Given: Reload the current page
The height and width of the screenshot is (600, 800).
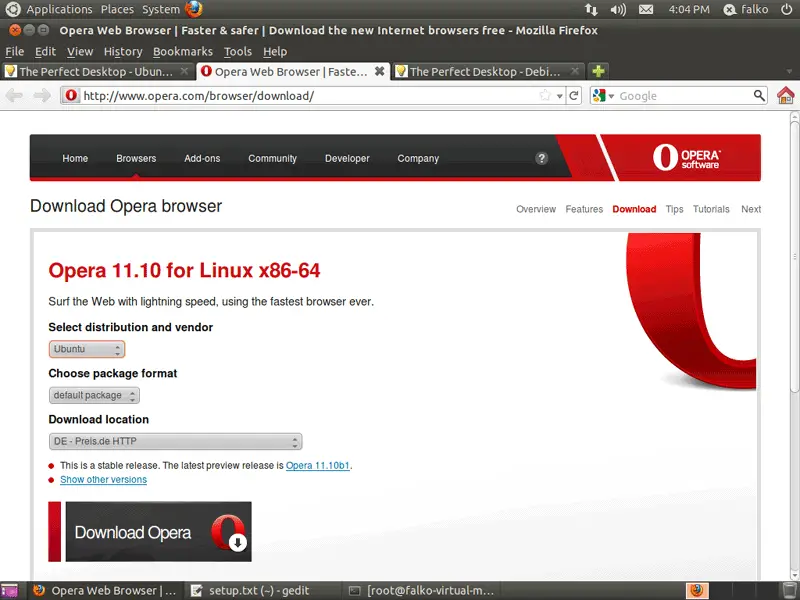Looking at the screenshot, I should pyautogui.click(x=574, y=95).
